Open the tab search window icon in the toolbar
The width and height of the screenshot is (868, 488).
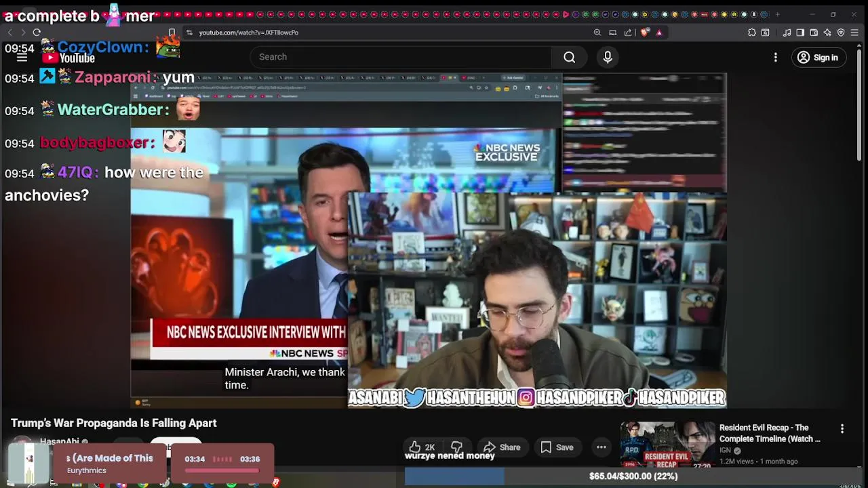coord(765,33)
